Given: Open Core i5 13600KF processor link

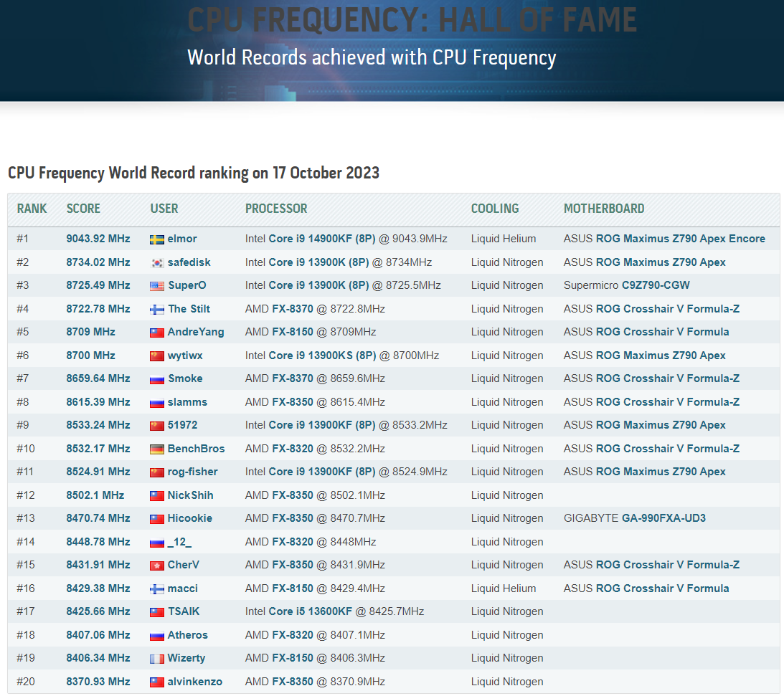Looking at the screenshot, I should point(310,611).
